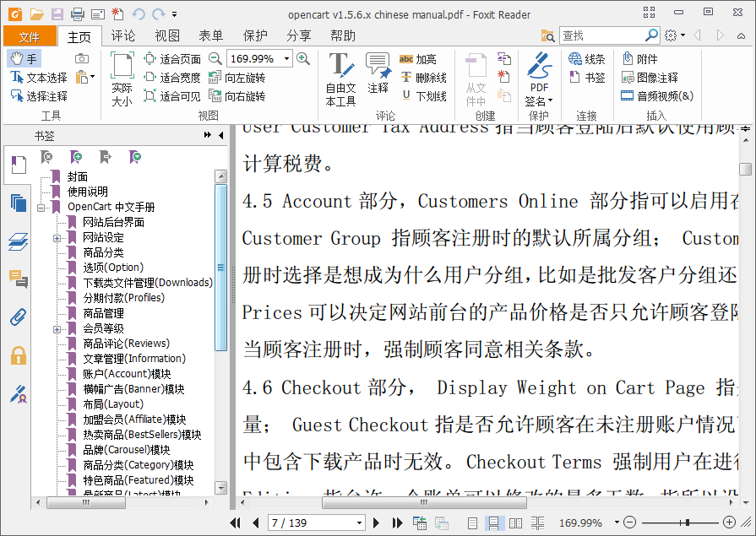
Task: Insert 音频视频 audio and video
Action: [x=657, y=96]
